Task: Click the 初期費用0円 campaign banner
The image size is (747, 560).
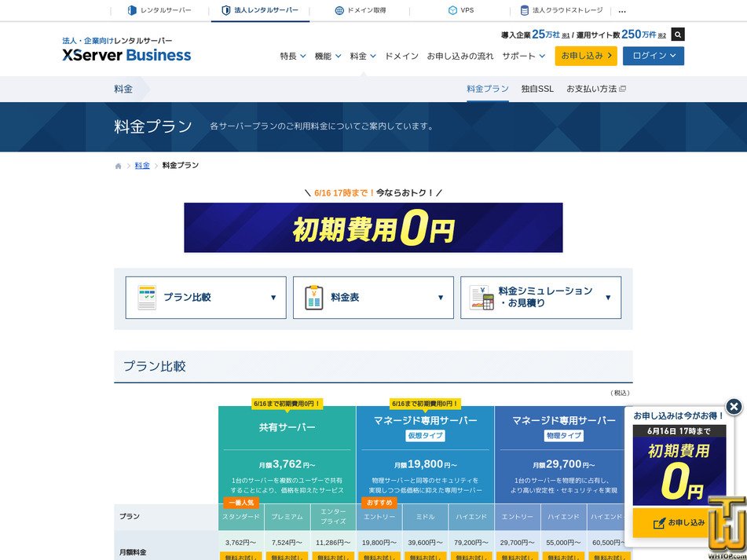Action: coord(374,228)
